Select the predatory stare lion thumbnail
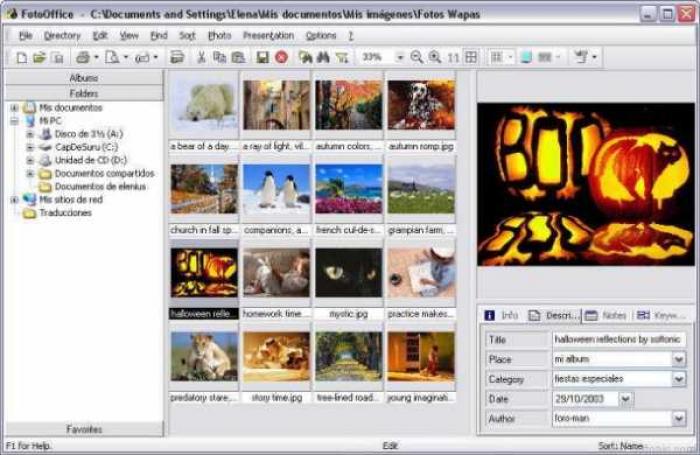This screenshot has width=700, height=455. 204,356
